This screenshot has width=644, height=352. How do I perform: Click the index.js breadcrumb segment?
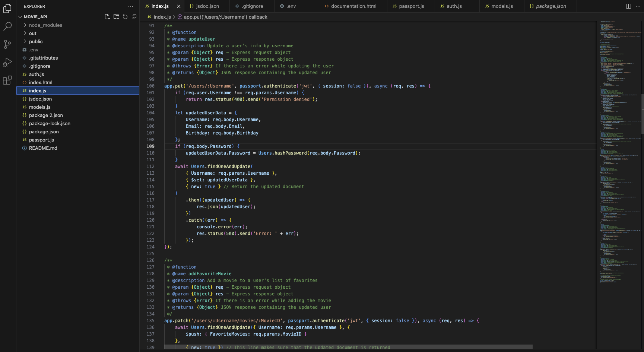[162, 17]
